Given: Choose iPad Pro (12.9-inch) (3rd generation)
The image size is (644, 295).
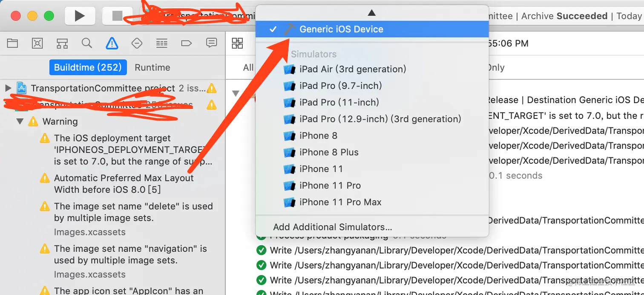Looking at the screenshot, I should [x=372, y=119].
